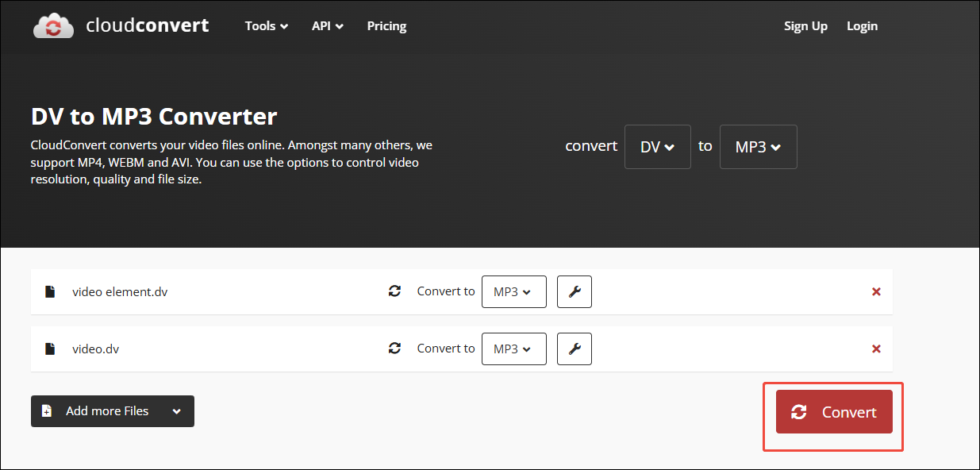The image size is (980, 470).
Task: Click the Sign Up link
Action: pyautogui.click(x=805, y=26)
